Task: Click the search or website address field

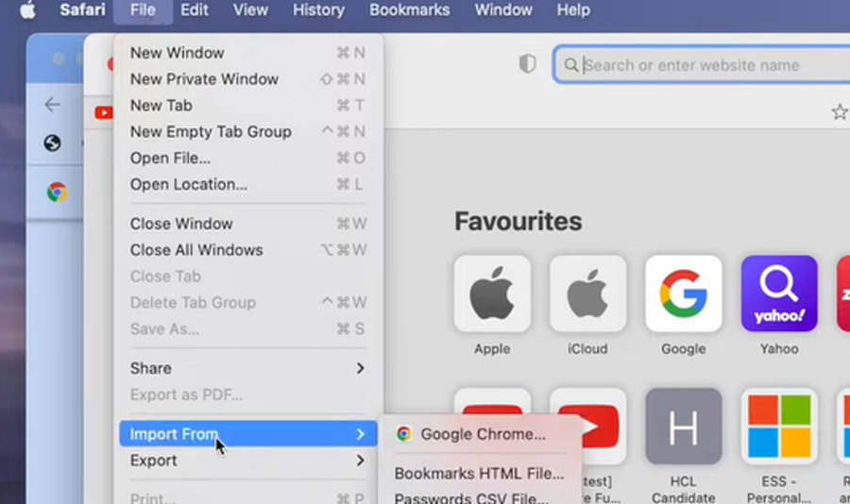Action: tap(708, 65)
